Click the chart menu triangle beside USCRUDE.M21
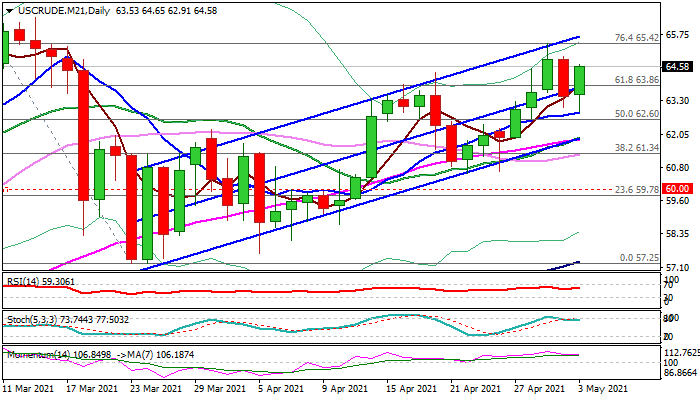The width and height of the screenshot is (700, 400). pos(9,11)
